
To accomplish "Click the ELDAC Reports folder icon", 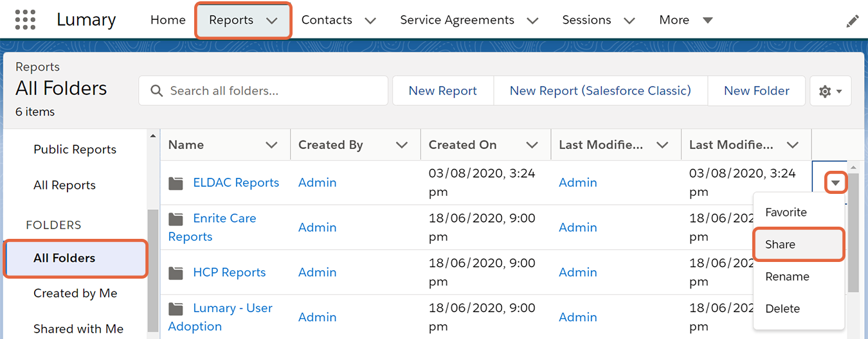I will point(176,183).
